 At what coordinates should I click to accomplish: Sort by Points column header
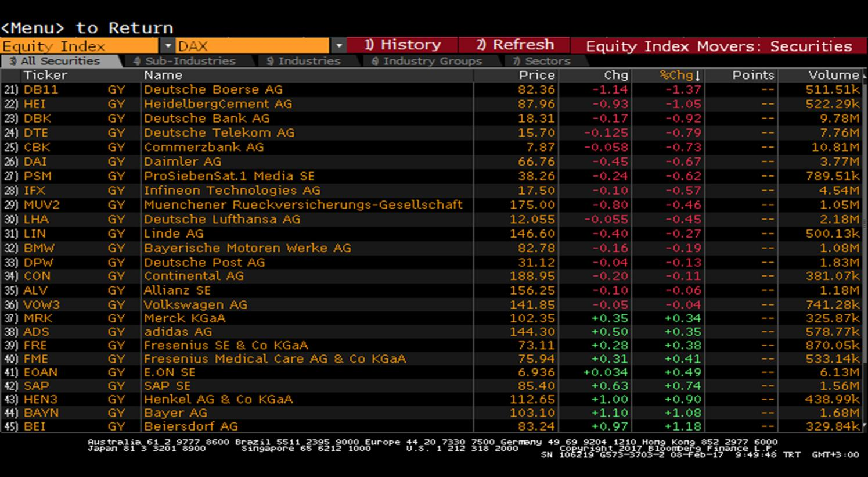753,75
